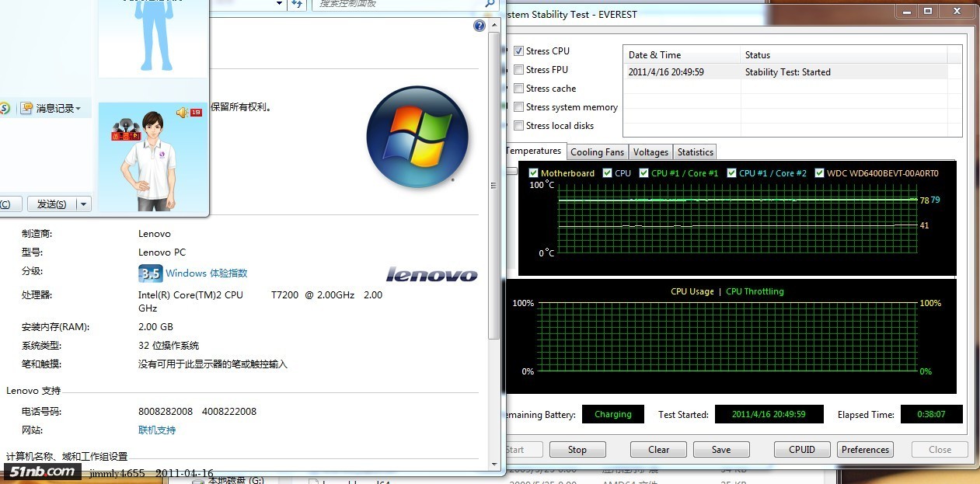Click the Lenovo logo in System window
The image size is (980, 484).
tap(432, 274)
